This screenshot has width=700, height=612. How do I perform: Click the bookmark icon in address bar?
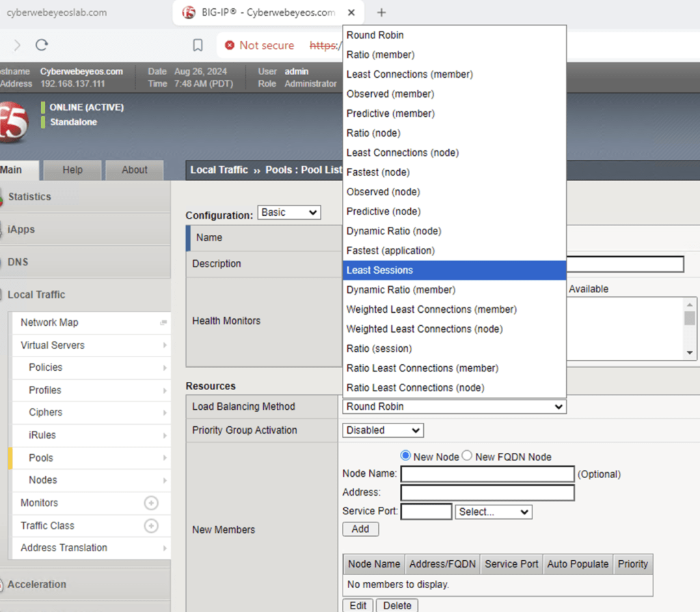[198, 45]
